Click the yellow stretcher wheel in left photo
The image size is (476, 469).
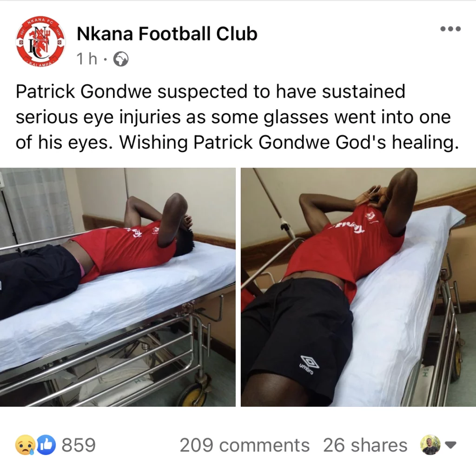pyautogui.click(x=192, y=394)
